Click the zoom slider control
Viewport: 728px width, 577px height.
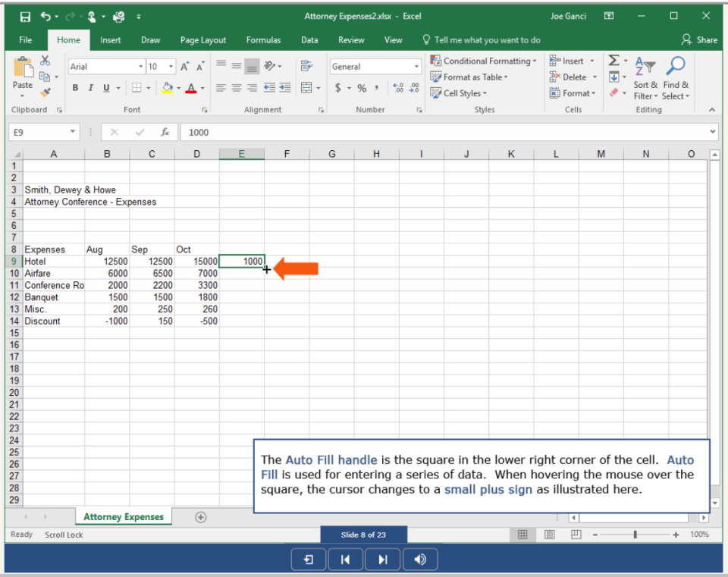[635, 535]
